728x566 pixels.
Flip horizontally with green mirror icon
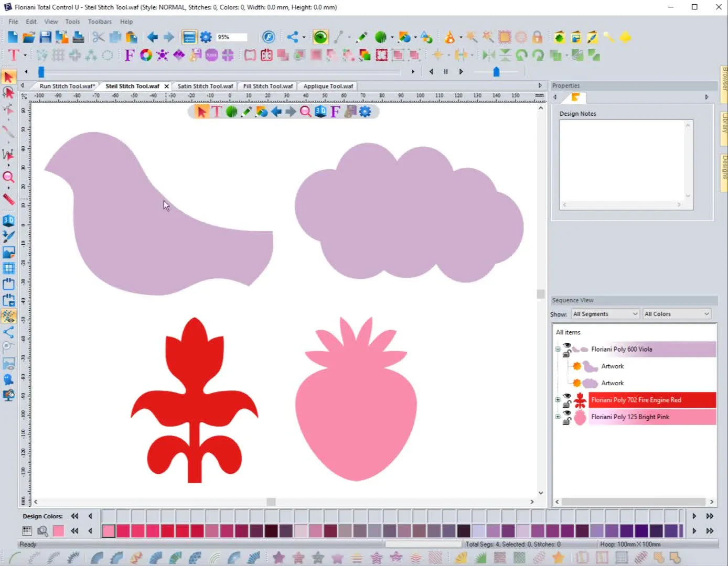pos(489,55)
